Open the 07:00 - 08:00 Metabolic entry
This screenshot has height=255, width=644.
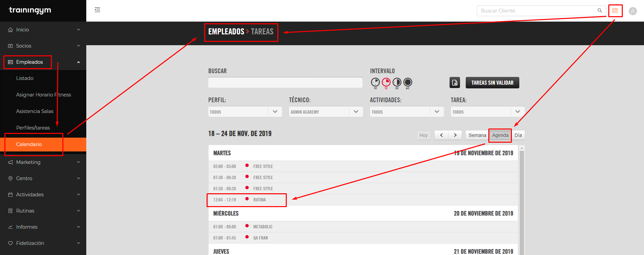pyautogui.click(x=363, y=227)
